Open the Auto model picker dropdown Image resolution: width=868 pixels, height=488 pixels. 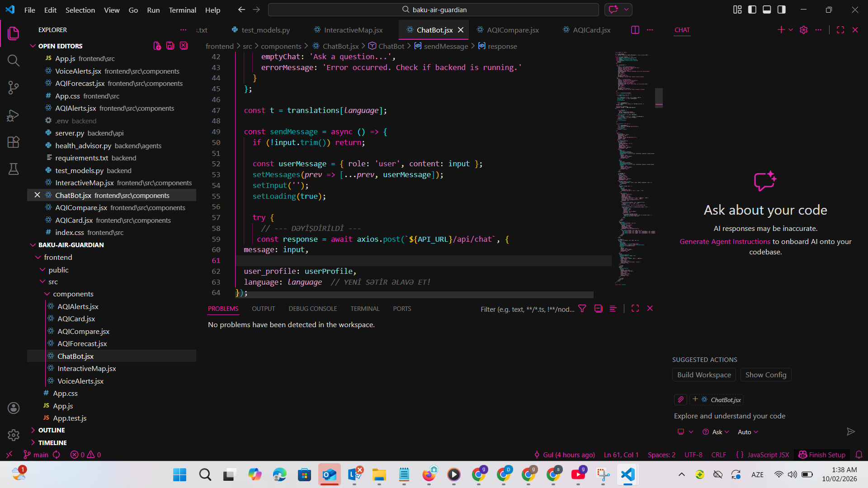click(x=748, y=432)
